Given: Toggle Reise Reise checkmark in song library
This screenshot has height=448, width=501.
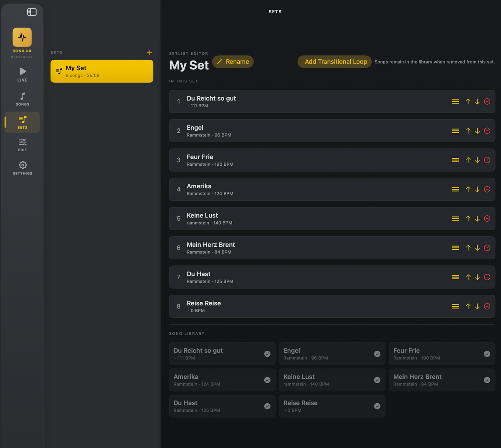Looking at the screenshot, I should (377, 406).
